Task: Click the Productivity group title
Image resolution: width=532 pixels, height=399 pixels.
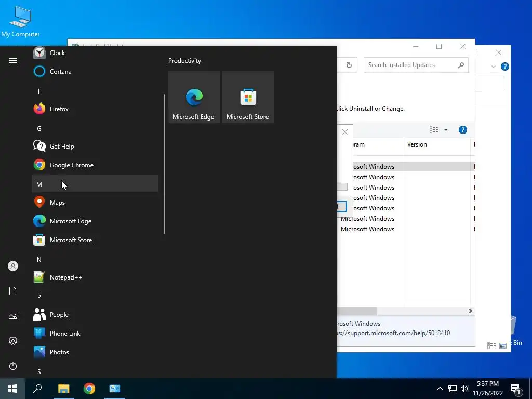Action: pos(184,61)
